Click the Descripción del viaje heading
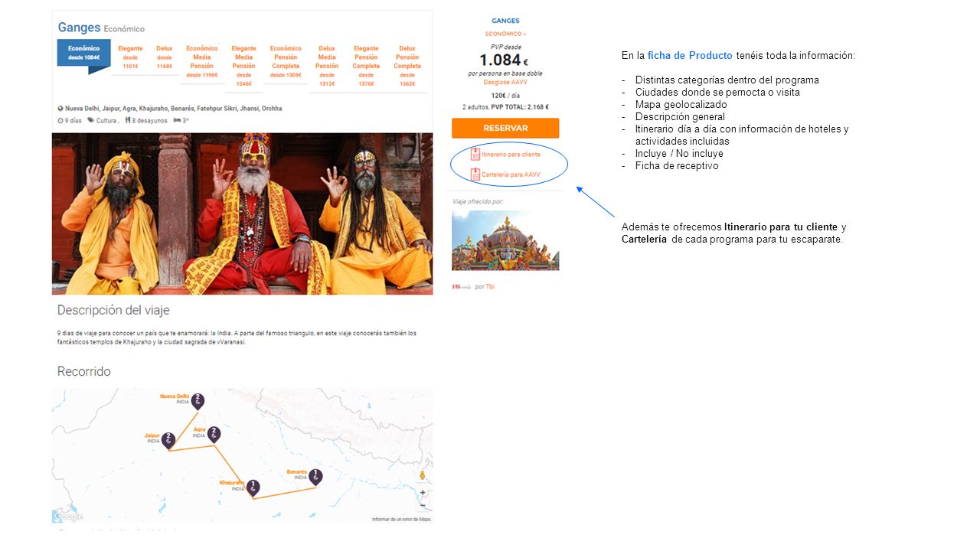 click(113, 310)
